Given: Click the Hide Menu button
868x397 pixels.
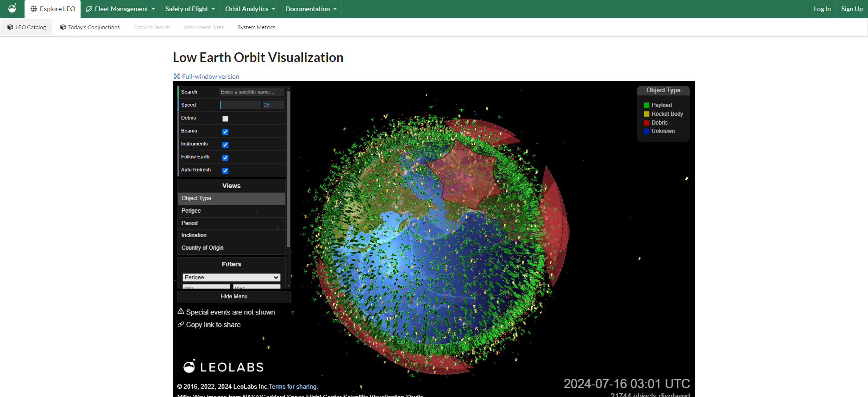Looking at the screenshot, I should coord(234,296).
